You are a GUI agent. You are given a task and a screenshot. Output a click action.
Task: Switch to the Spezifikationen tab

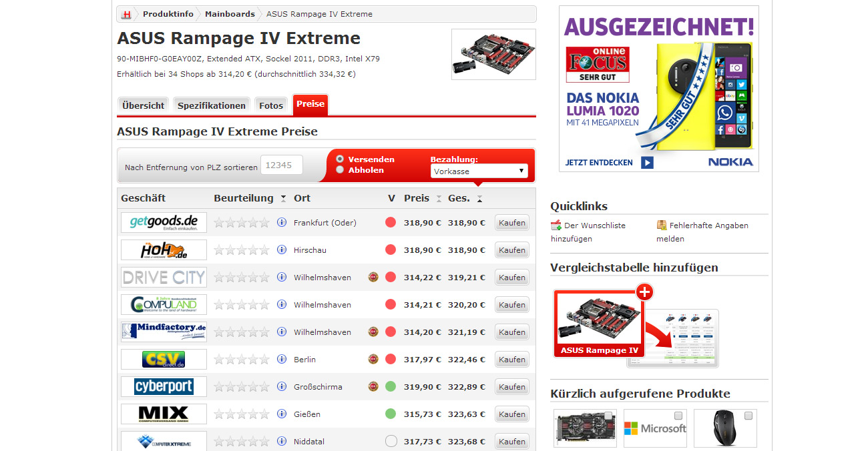tap(212, 105)
